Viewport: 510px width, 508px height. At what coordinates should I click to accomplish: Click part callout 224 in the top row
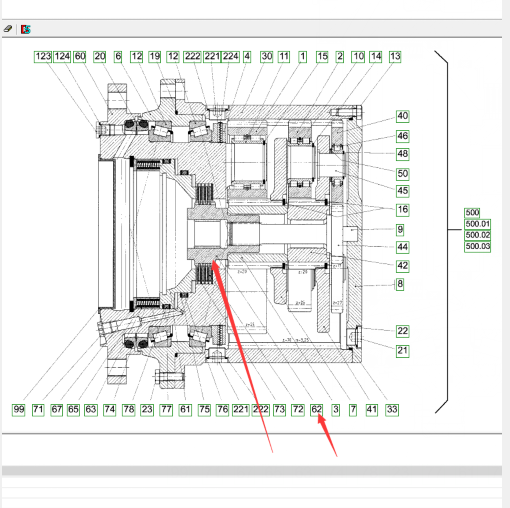[230, 57]
